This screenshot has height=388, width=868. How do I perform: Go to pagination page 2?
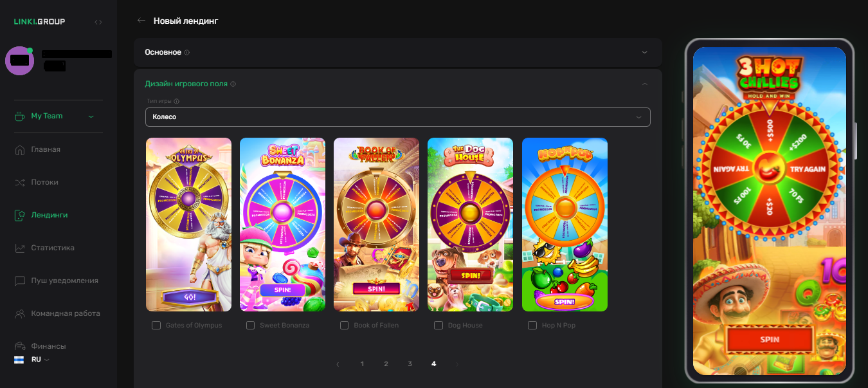coord(386,364)
